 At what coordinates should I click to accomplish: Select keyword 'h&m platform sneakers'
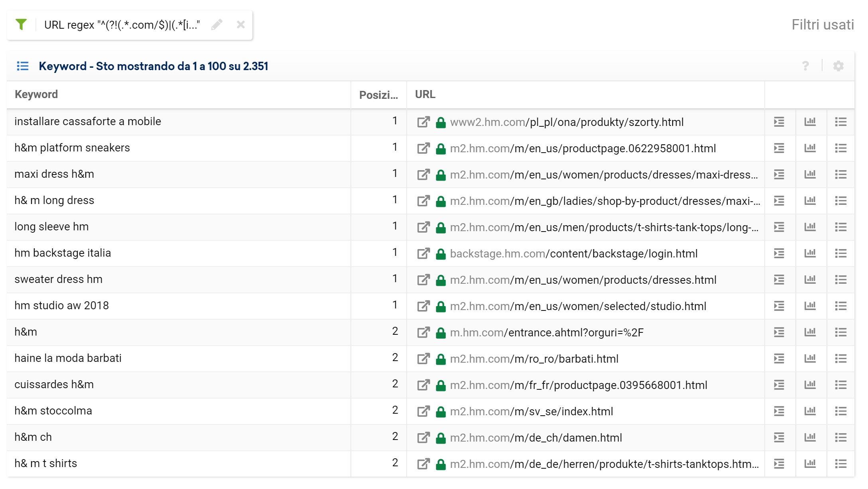[x=72, y=148]
